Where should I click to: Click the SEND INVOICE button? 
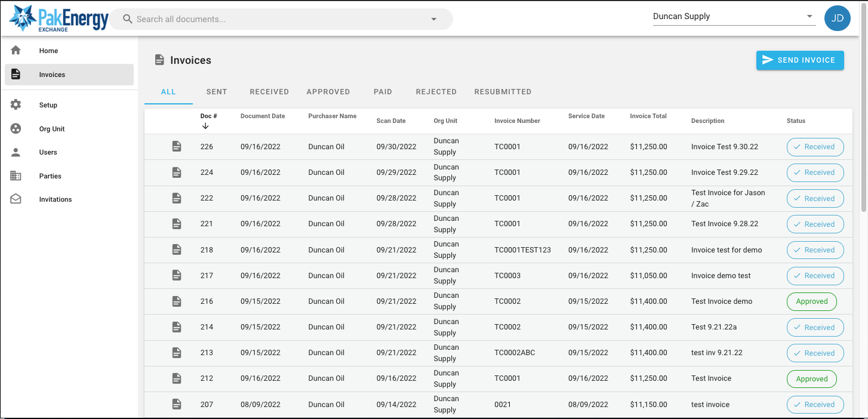(x=800, y=60)
